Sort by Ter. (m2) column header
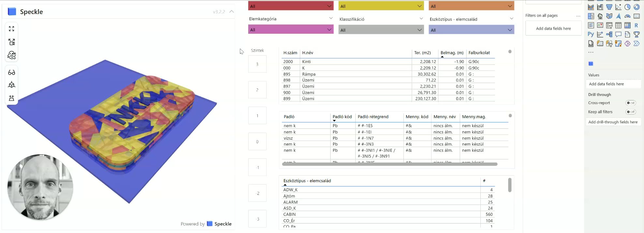Screen dimensions: 644x233 [422, 53]
